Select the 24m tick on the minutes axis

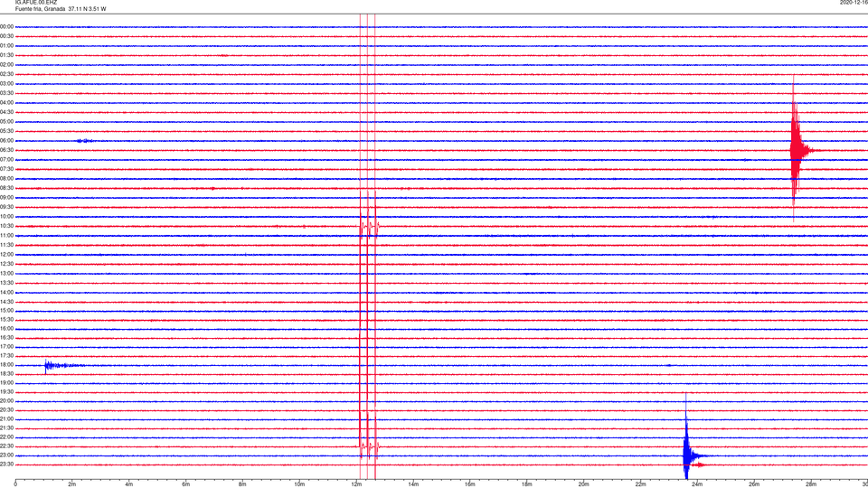click(x=697, y=484)
